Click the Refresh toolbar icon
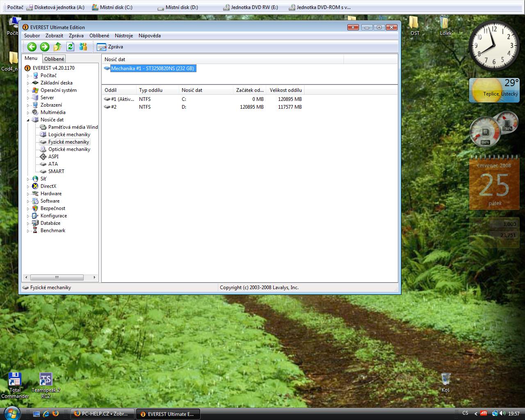The image size is (525, 420). (70, 47)
